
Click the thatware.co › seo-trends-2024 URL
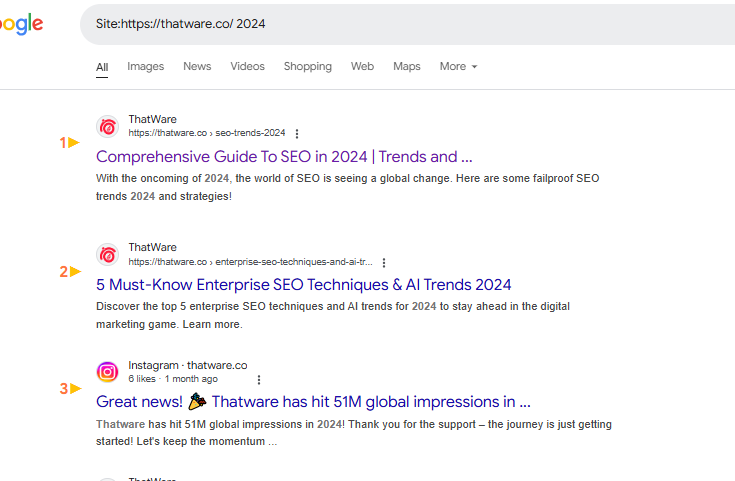tap(207, 133)
